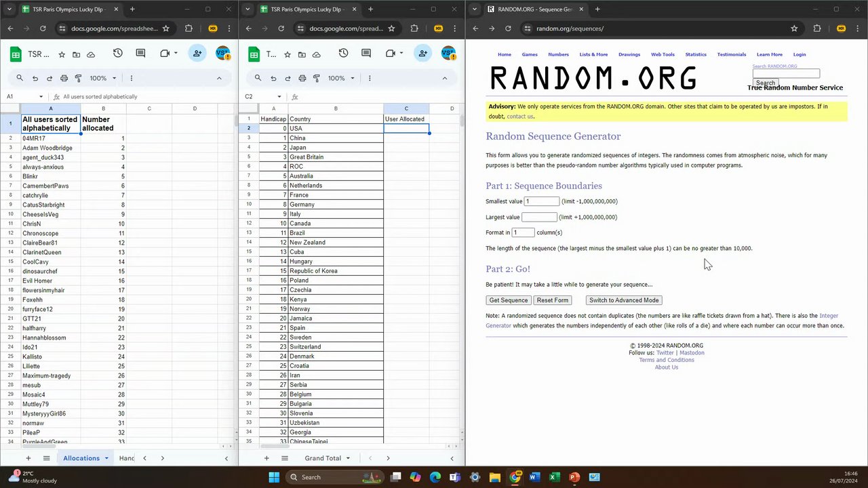
Task: Click the share button in middle Sheets window
Action: tap(422, 54)
